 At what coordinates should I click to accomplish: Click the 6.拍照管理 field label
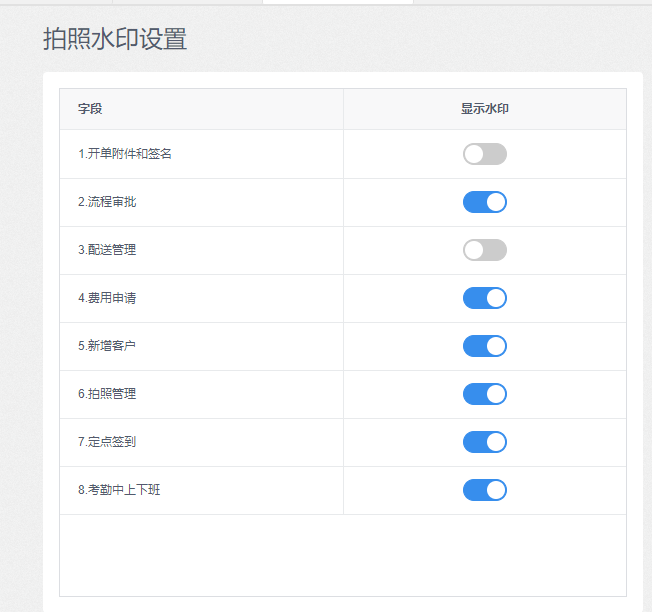(107, 394)
